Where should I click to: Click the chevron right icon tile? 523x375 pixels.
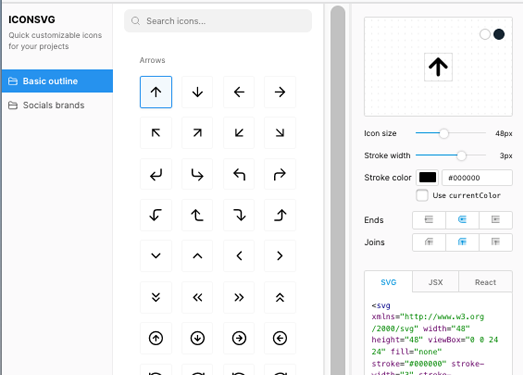280,256
